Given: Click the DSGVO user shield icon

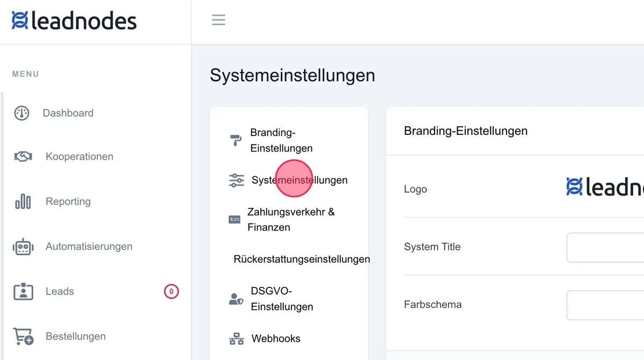Looking at the screenshot, I should pyautogui.click(x=236, y=299).
